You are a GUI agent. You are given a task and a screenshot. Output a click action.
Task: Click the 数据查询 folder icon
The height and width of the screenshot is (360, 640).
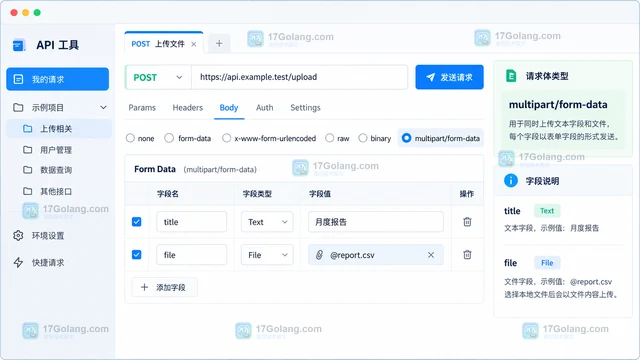pyautogui.click(x=28, y=170)
